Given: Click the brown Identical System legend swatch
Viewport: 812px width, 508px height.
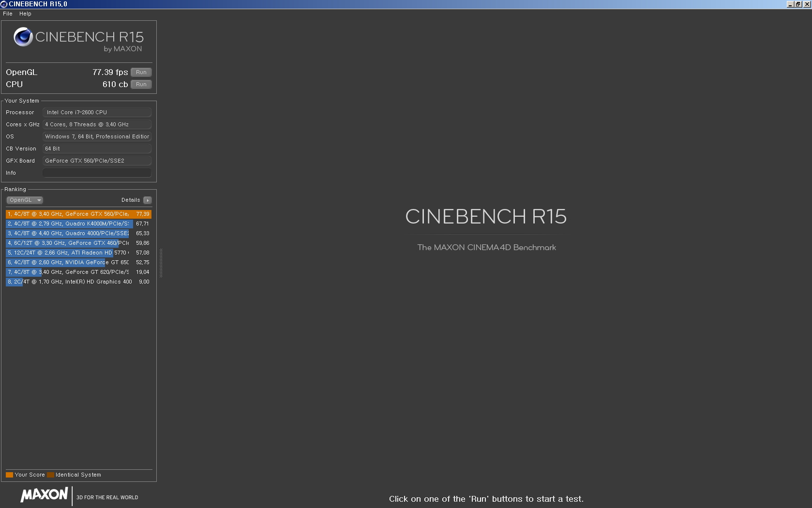Looking at the screenshot, I should tap(50, 475).
